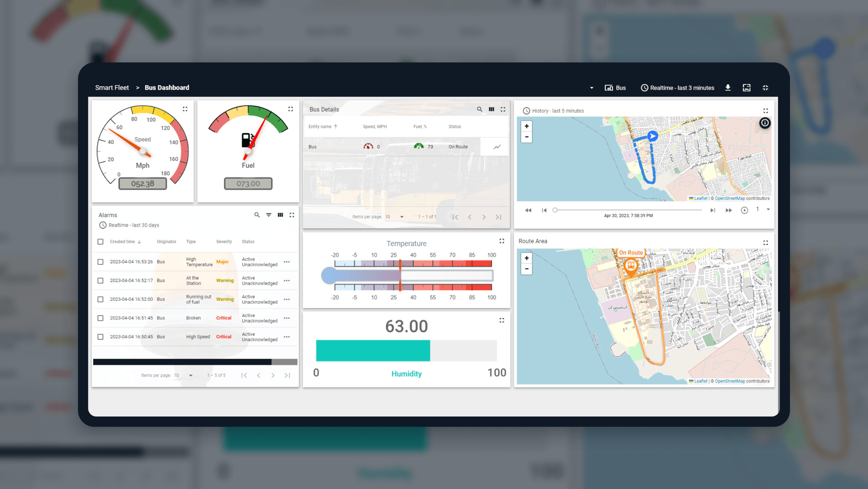Open the OpenStreetMap link on Route Area
The height and width of the screenshot is (489, 868).
730,381
